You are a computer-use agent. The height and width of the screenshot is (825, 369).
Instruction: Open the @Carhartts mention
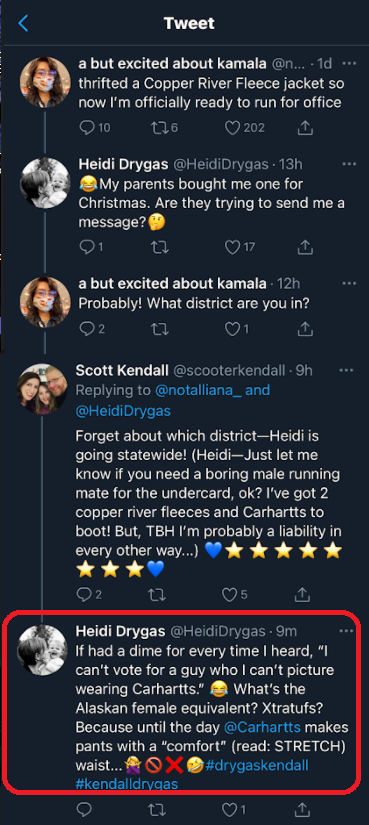(x=263, y=728)
